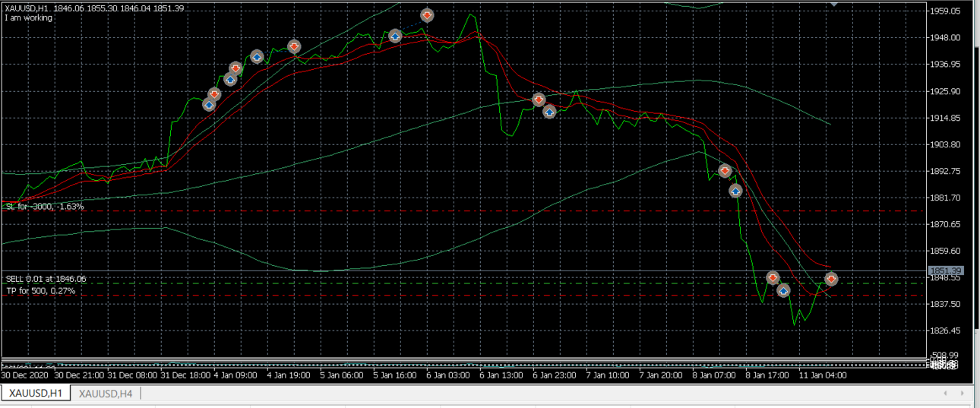Open the XAUUSD,H4 chart tab
Screen dimensions: 980x408
pyautogui.click(x=106, y=393)
